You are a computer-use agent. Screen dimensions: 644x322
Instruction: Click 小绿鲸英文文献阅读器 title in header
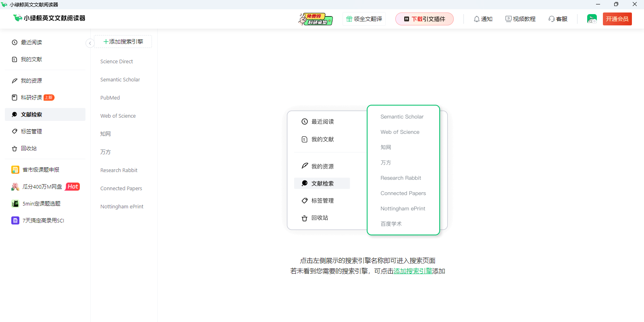pyautogui.click(x=54, y=18)
